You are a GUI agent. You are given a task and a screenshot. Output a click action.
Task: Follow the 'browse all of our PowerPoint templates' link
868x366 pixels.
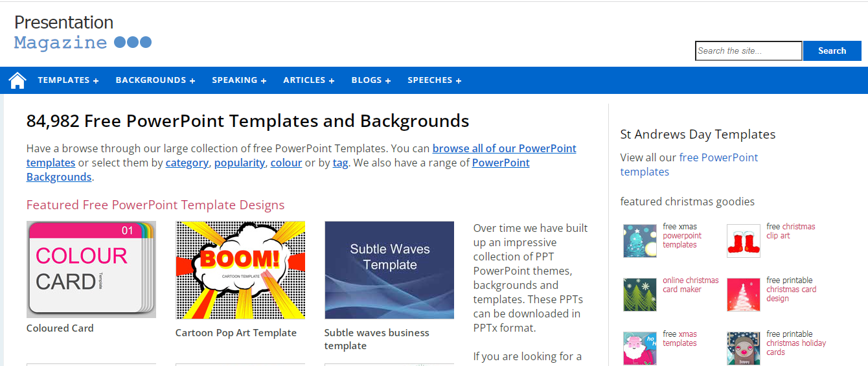504,148
